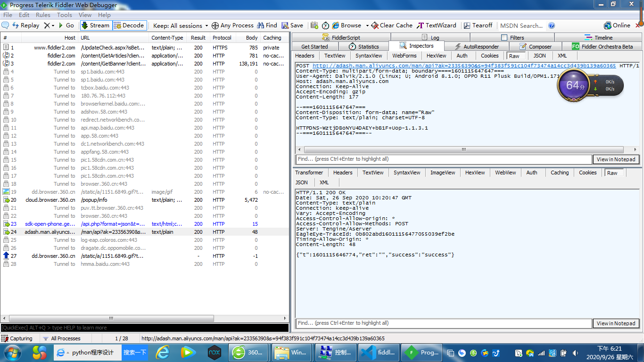Click the camera screenshot icon

(x=314, y=25)
